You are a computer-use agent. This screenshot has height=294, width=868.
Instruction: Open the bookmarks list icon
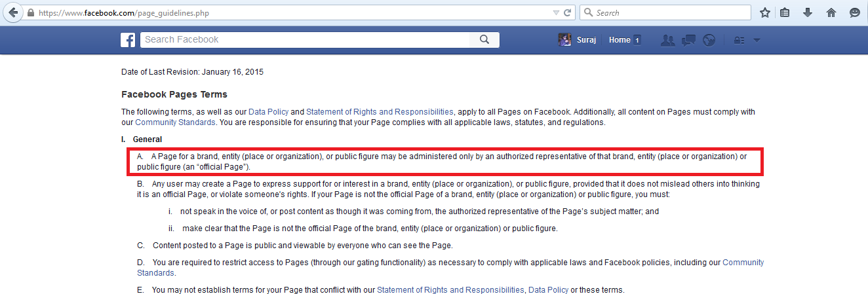click(785, 12)
